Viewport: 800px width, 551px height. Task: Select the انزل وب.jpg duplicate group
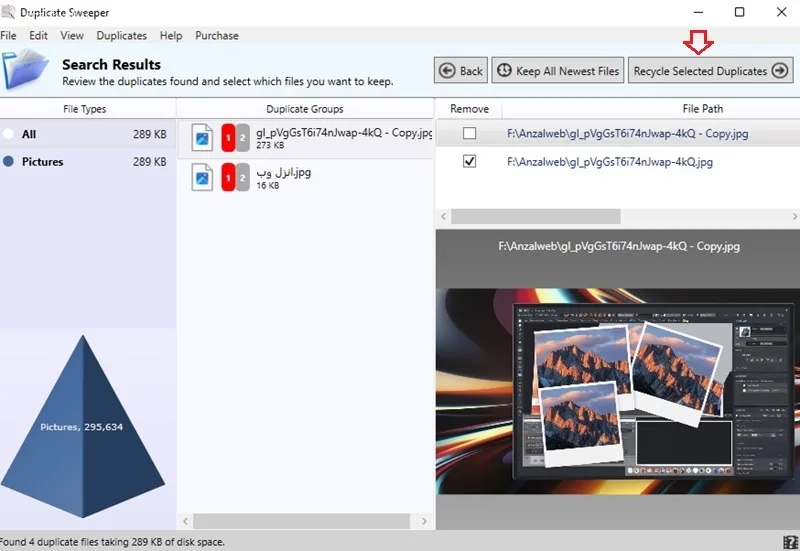point(305,178)
